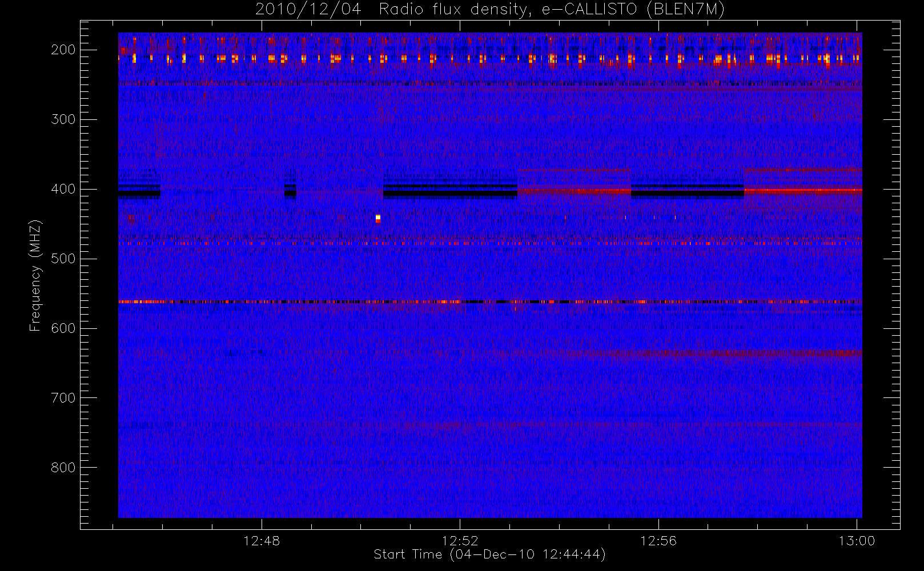Click the 12:56 time tick label
The height and width of the screenshot is (571, 924).
[658, 541]
